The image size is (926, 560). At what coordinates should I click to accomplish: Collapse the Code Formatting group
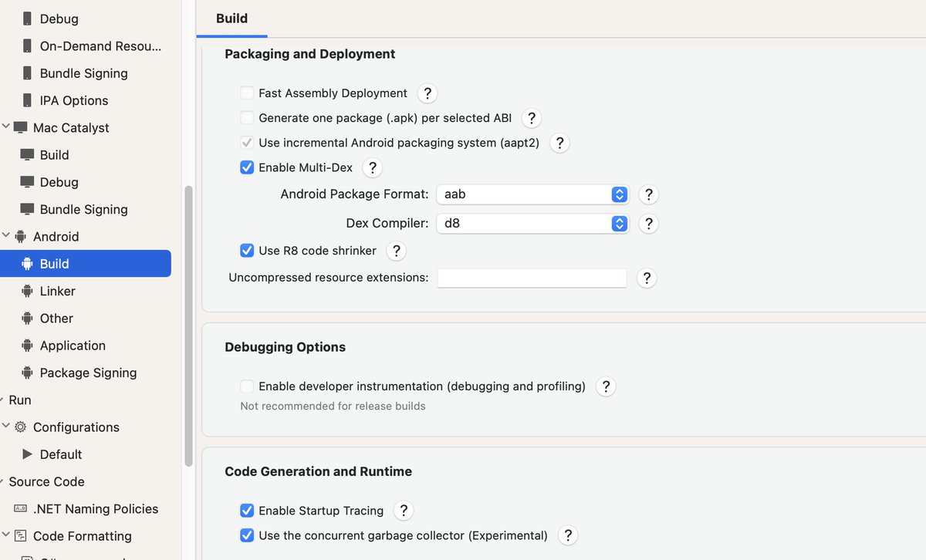(x=6, y=536)
